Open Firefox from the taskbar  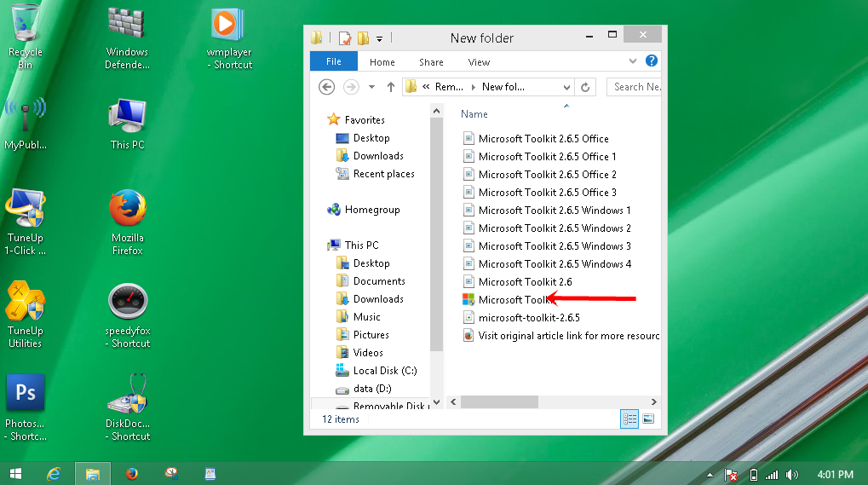[x=132, y=474]
